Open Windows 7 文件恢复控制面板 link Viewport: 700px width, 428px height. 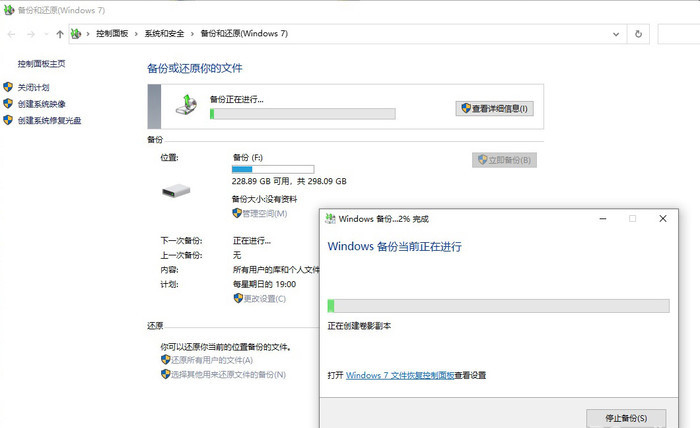400,375
